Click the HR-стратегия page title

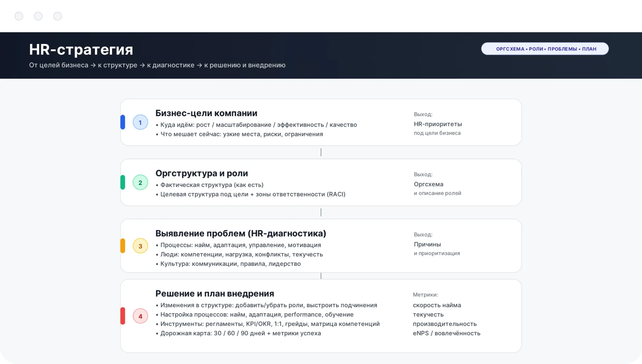coord(81,50)
